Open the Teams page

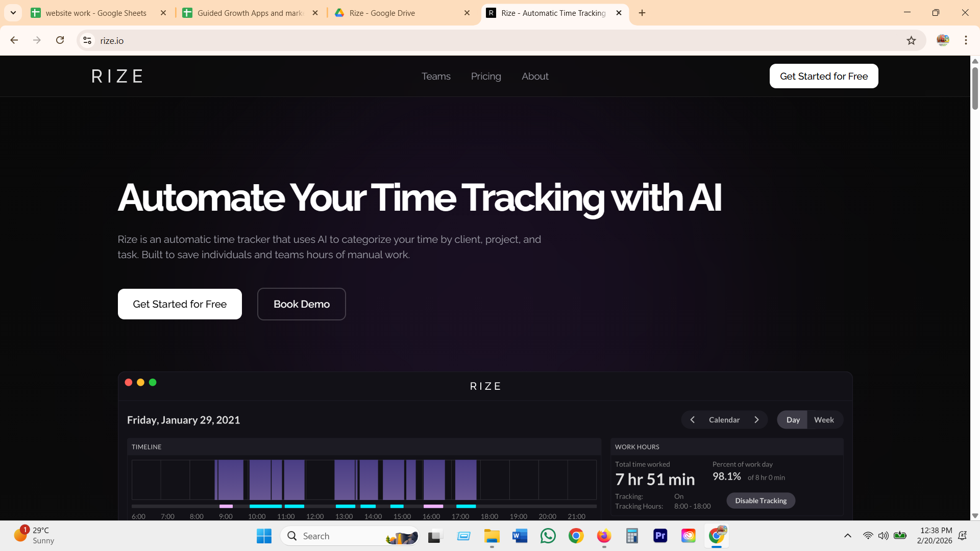[x=436, y=76]
